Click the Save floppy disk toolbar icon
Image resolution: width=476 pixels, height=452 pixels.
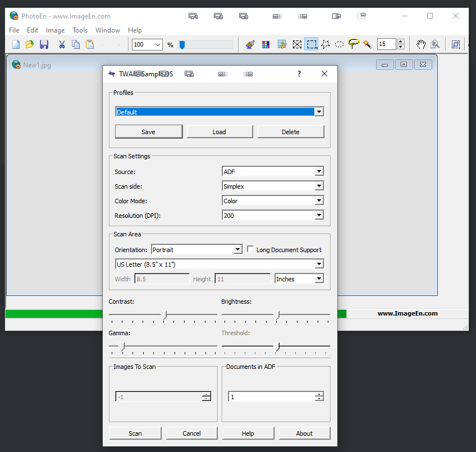(x=44, y=44)
